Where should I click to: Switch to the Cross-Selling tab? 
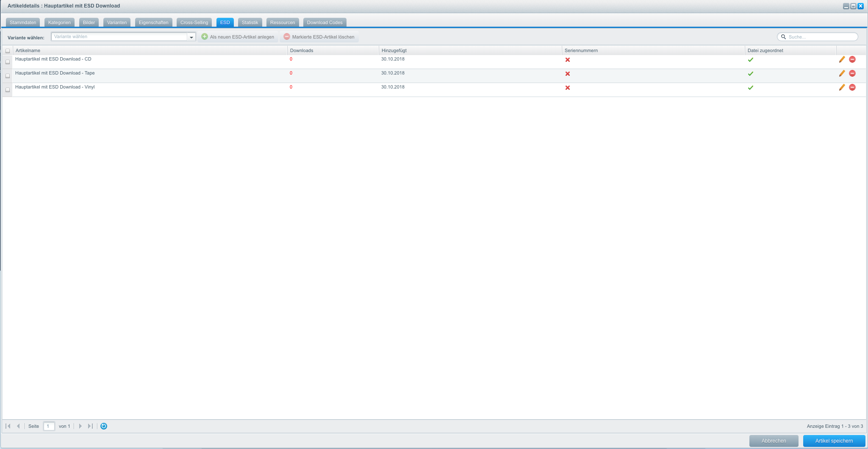point(194,22)
